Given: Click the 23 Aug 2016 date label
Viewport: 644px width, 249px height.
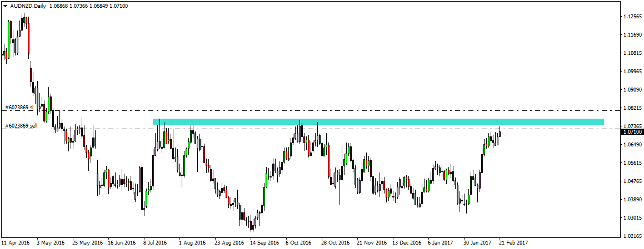Looking at the screenshot, I should pos(229,243).
